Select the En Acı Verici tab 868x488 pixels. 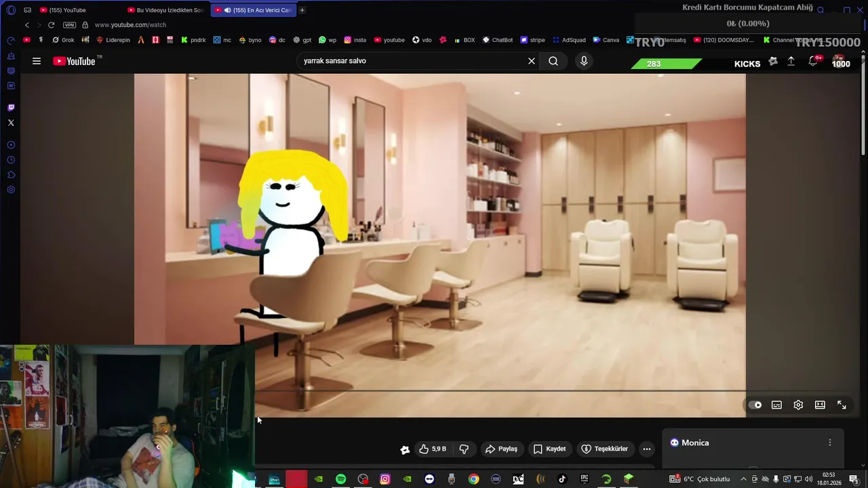pyautogui.click(x=254, y=10)
